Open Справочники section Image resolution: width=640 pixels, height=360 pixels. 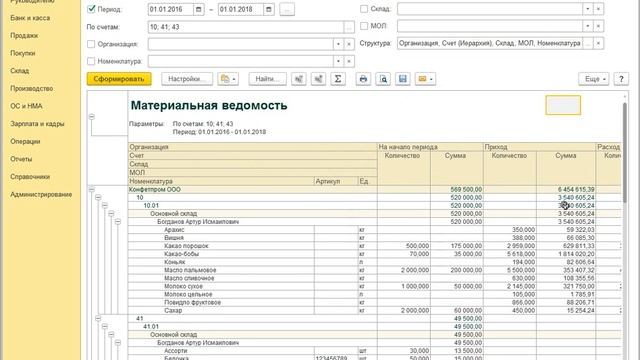30,177
